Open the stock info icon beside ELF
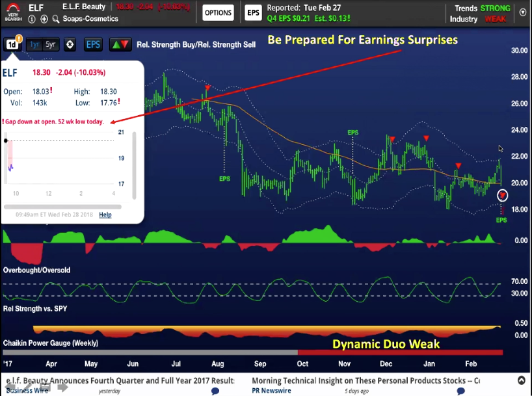Screen dimensions: 532x396 click(32, 20)
